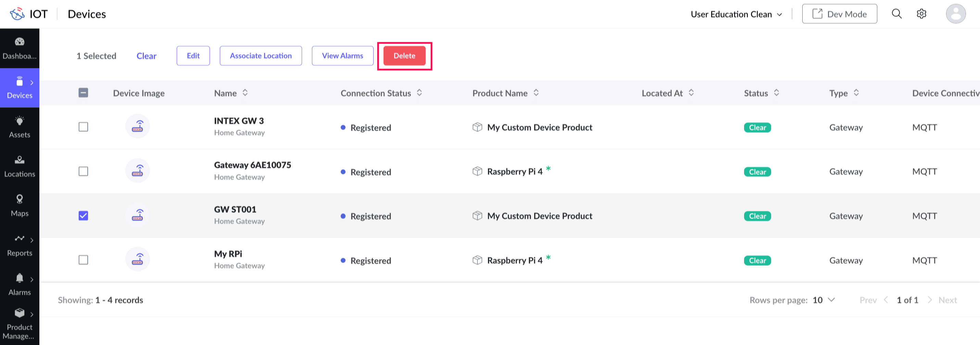Check the INTEX GW 3 row checkbox
Screen dimensions: 980x345
pyautogui.click(x=83, y=127)
